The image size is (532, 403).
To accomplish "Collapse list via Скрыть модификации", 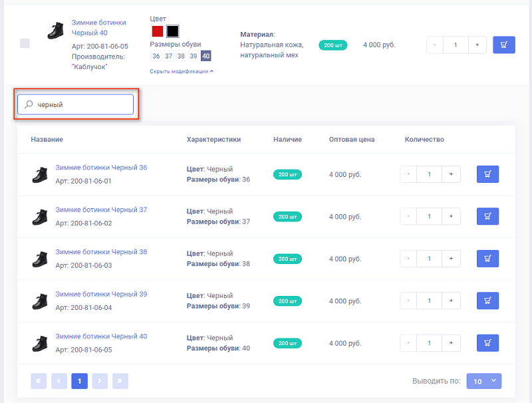I will point(182,71).
